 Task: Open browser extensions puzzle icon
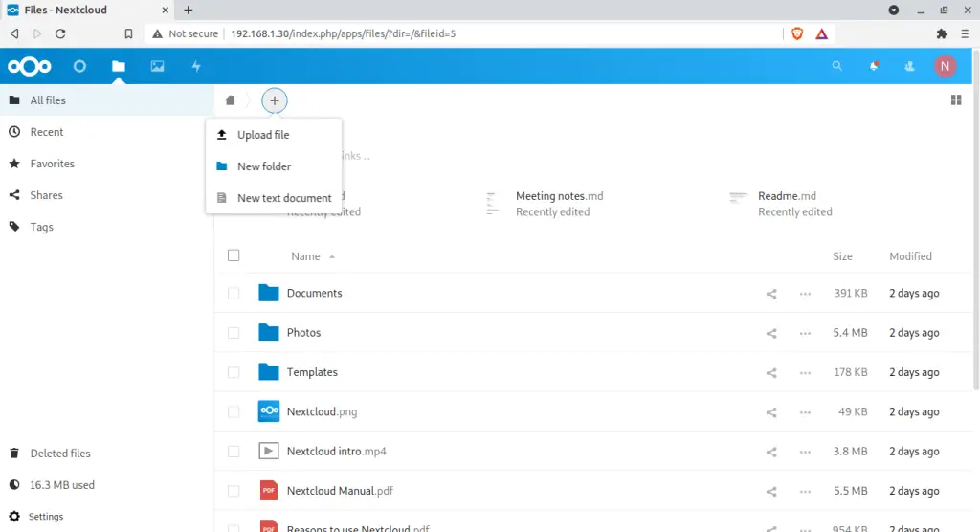point(942,33)
